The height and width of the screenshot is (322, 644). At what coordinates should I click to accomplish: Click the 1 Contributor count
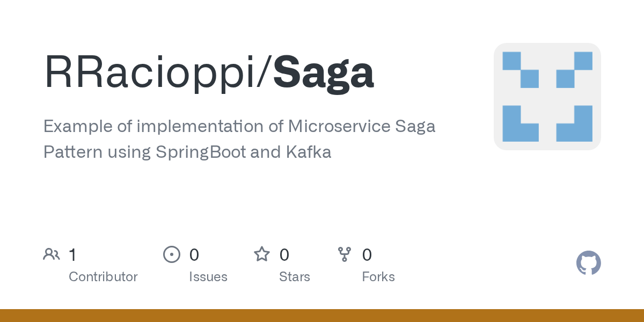click(73, 254)
